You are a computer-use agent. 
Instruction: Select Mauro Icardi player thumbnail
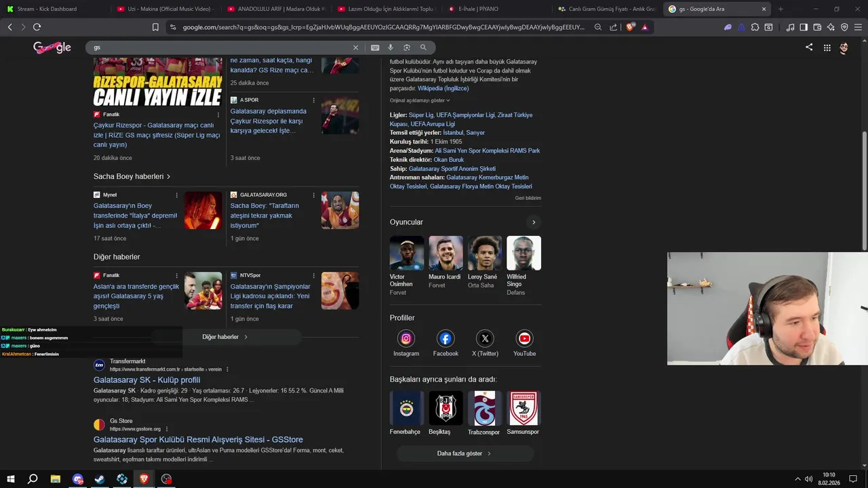[x=446, y=253]
